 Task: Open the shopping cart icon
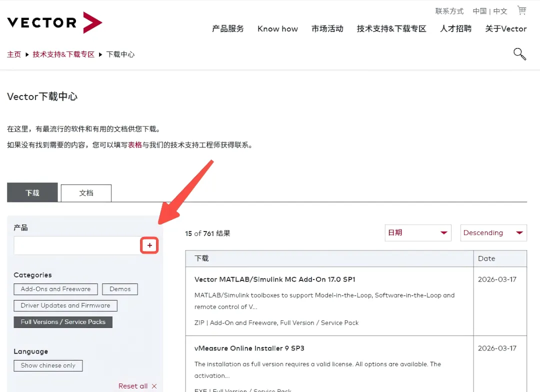tap(521, 10)
